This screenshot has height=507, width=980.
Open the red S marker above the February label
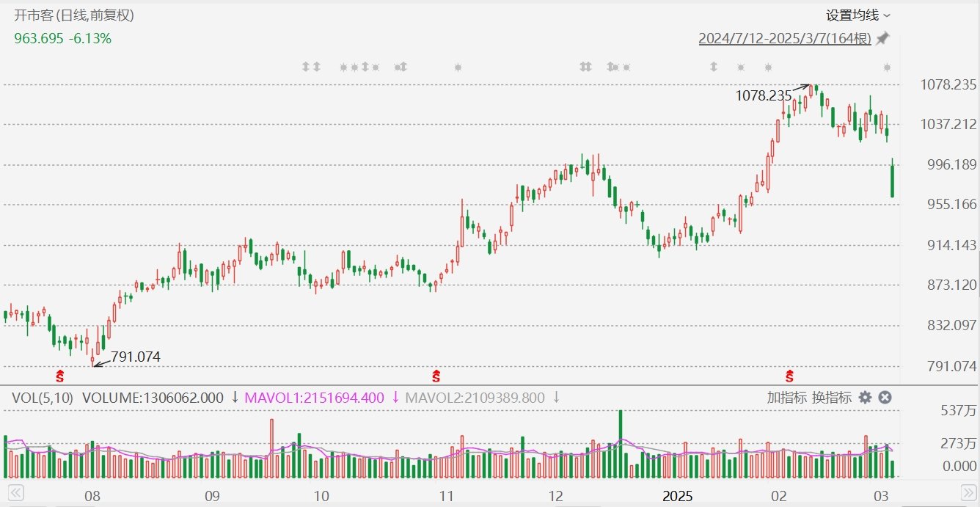pos(789,376)
